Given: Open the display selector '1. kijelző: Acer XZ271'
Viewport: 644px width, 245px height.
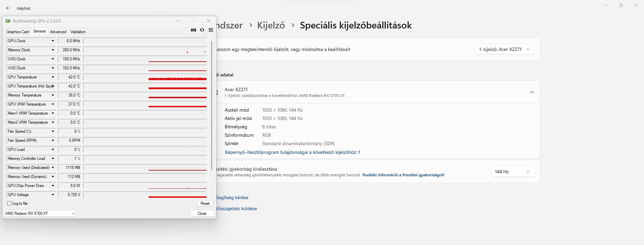Looking at the screenshot, I should coord(505,49).
